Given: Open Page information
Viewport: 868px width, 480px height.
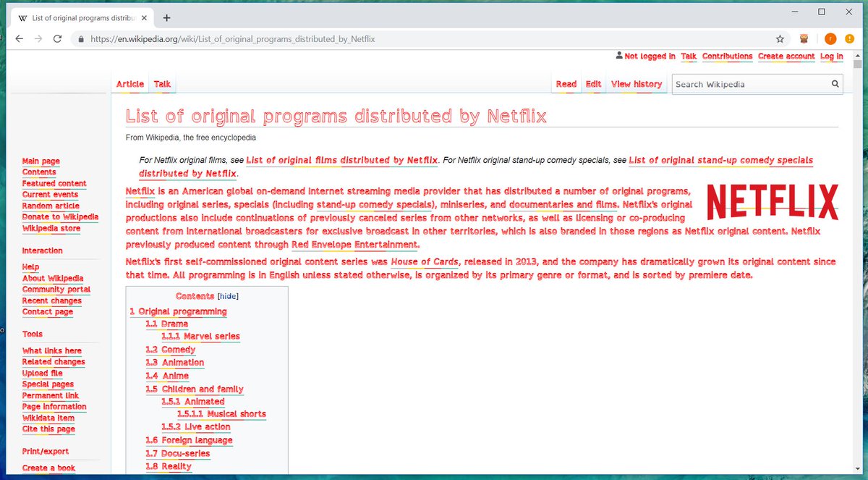Looking at the screenshot, I should pyautogui.click(x=54, y=407).
